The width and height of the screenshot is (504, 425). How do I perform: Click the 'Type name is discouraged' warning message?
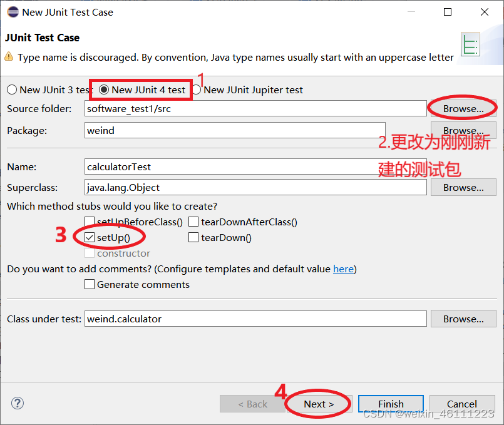(235, 57)
